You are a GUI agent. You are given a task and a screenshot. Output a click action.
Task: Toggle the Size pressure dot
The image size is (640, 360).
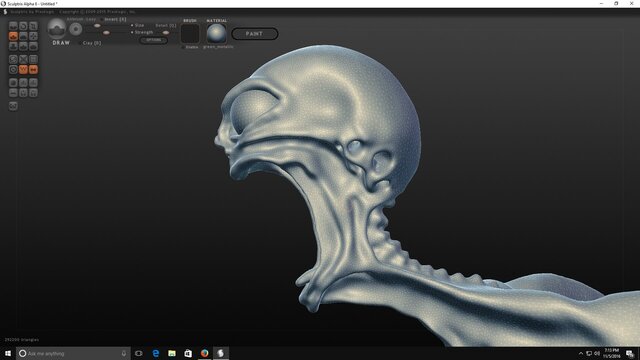(132, 25)
